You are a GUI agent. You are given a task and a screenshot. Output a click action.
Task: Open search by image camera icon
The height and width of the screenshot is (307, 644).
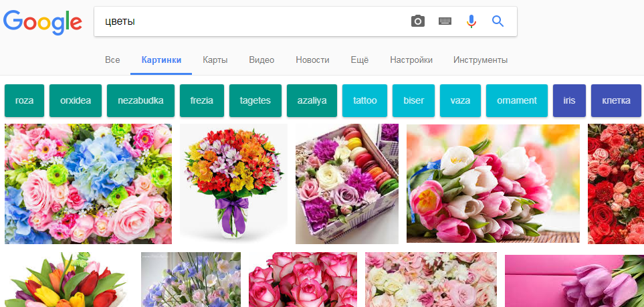tap(418, 21)
